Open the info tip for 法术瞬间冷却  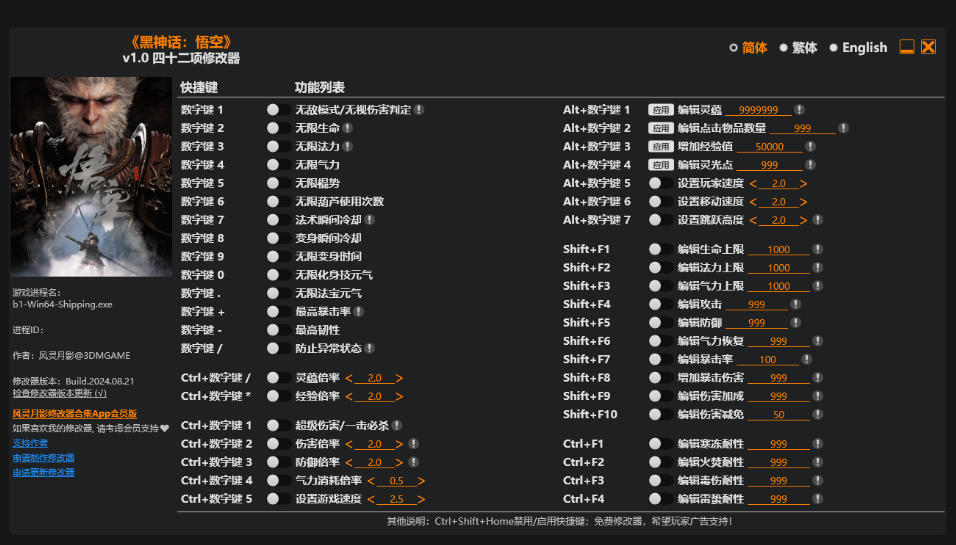[369, 219]
